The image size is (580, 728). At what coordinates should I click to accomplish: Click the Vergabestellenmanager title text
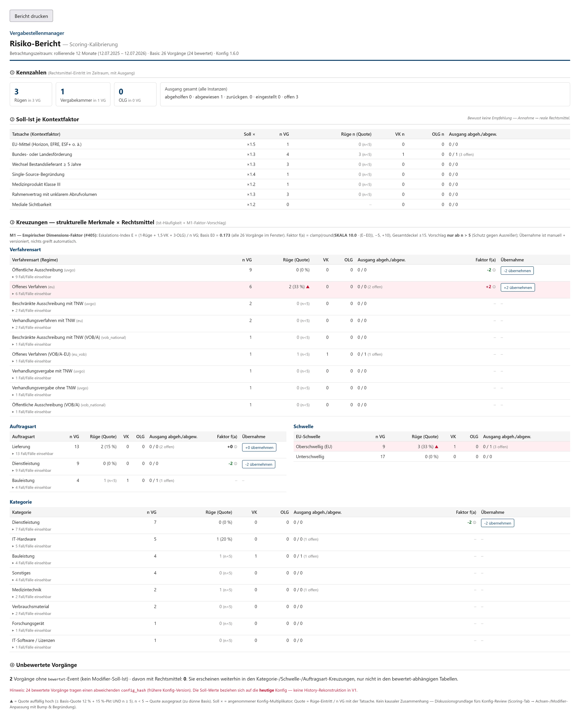(x=37, y=33)
